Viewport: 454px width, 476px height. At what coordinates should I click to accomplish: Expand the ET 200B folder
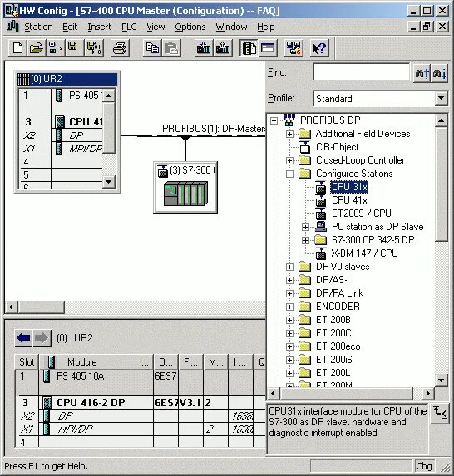click(290, 321)
